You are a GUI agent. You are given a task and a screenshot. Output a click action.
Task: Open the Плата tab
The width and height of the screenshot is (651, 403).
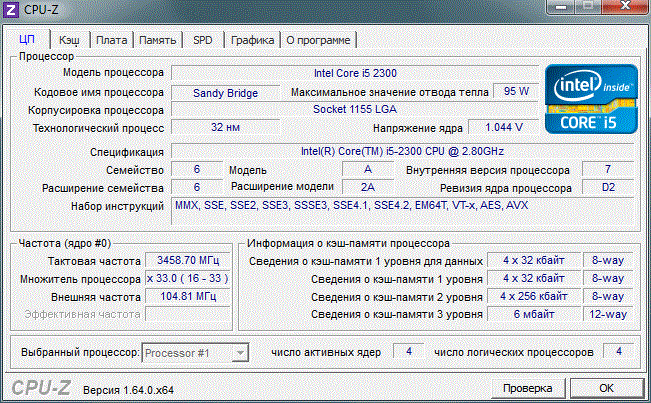point(111,40)
